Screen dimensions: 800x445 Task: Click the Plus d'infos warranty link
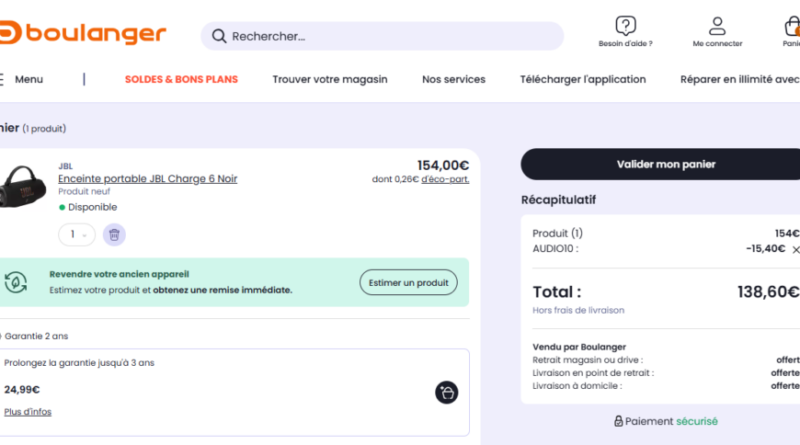tap(28, 411)
